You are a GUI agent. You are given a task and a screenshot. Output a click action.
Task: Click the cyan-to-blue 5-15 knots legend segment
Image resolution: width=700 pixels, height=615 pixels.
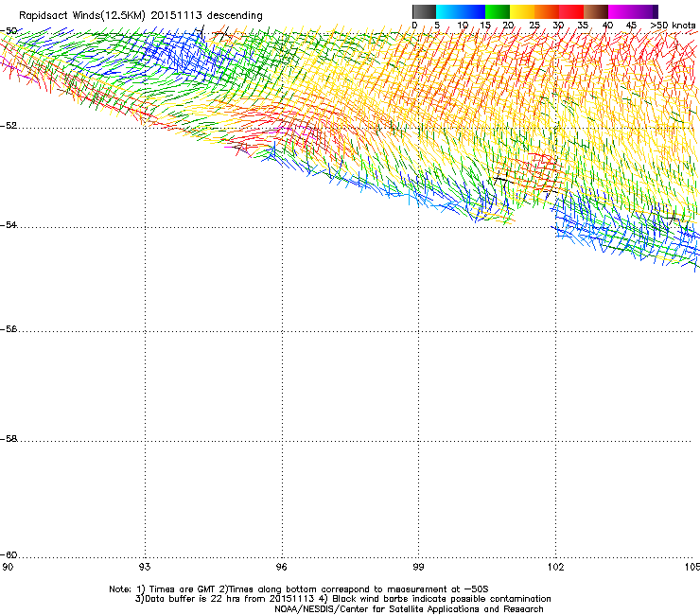[461, 11]
